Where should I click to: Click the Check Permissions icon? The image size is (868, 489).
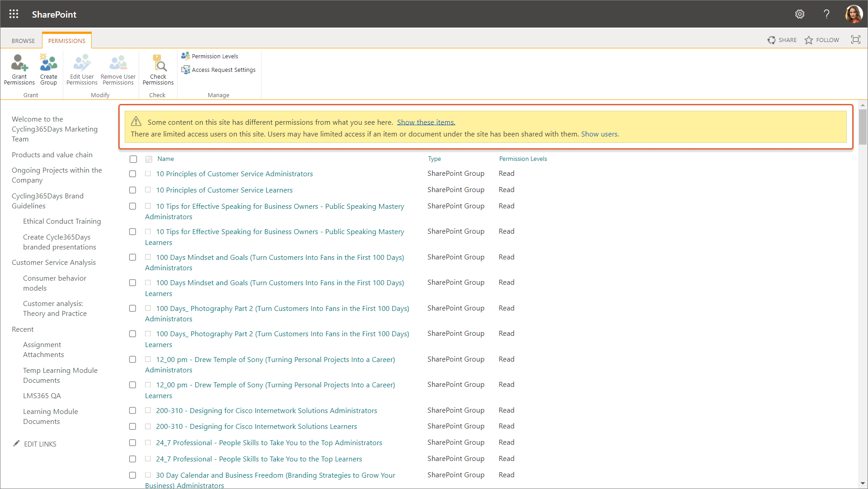click(158, 64)
